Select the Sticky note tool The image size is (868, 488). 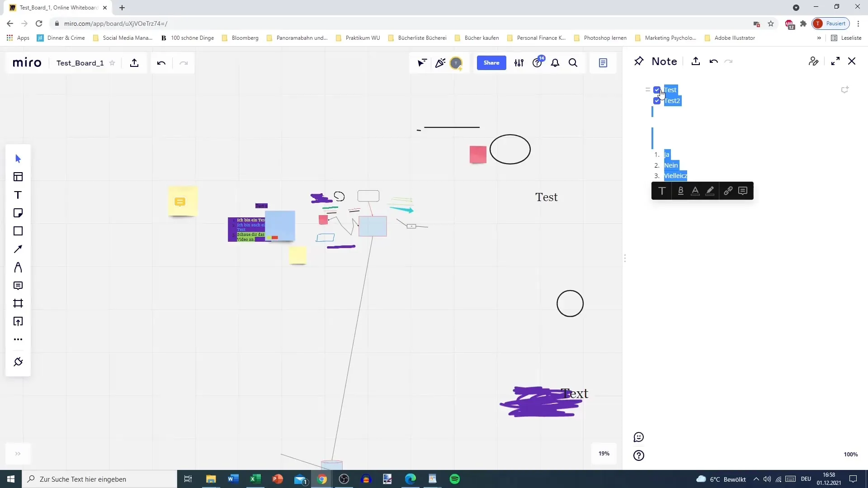pyautogui.click(x=18, y=213)
